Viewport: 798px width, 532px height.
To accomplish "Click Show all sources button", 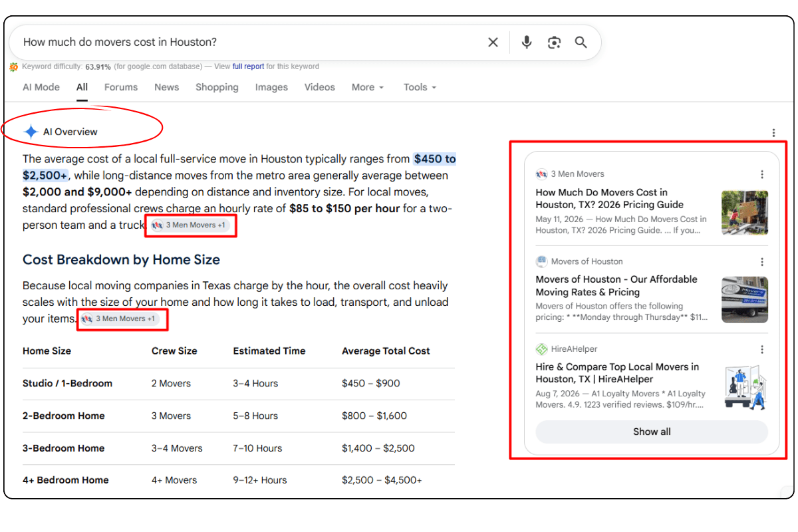I will tap(652, 432).
